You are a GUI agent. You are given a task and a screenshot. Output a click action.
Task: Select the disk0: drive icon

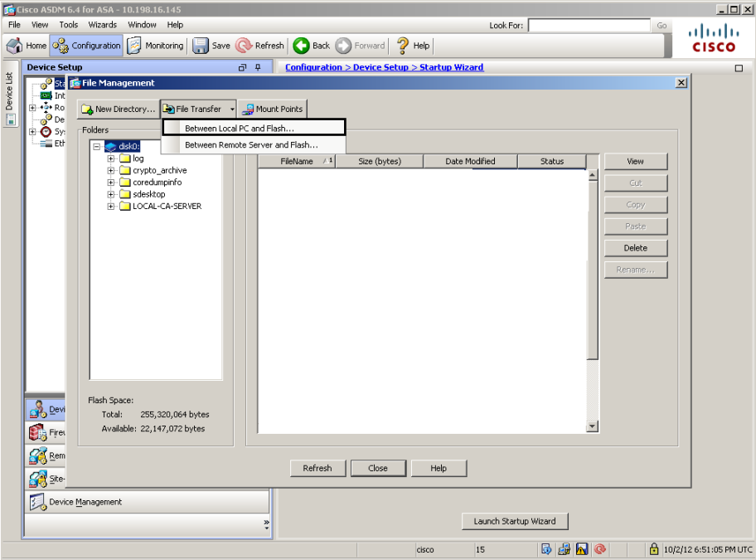pyautogui.click(x=110, y=146)
